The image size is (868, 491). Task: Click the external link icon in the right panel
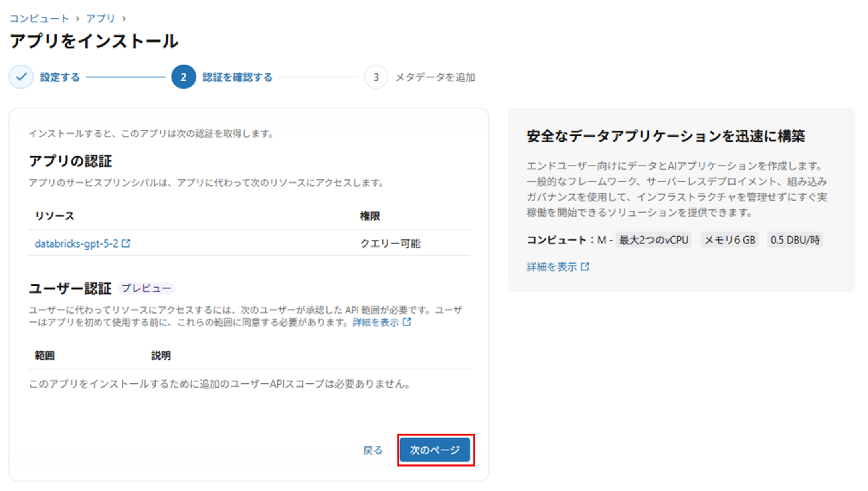tap(585, 267)
